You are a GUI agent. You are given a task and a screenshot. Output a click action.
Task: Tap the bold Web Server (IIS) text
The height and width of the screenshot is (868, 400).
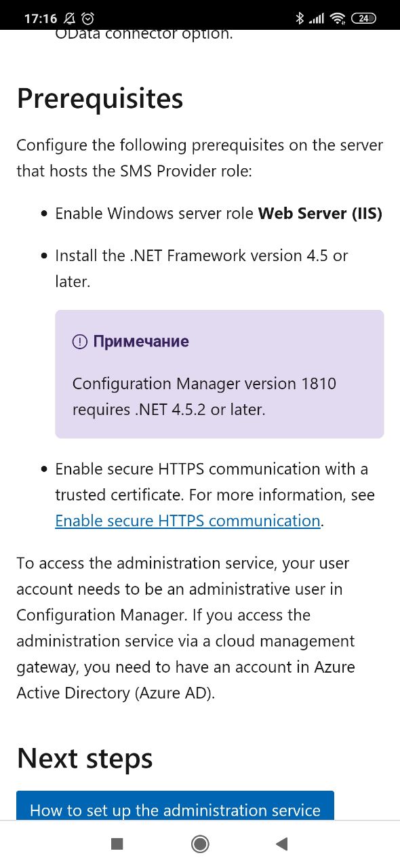pos(320,214)
